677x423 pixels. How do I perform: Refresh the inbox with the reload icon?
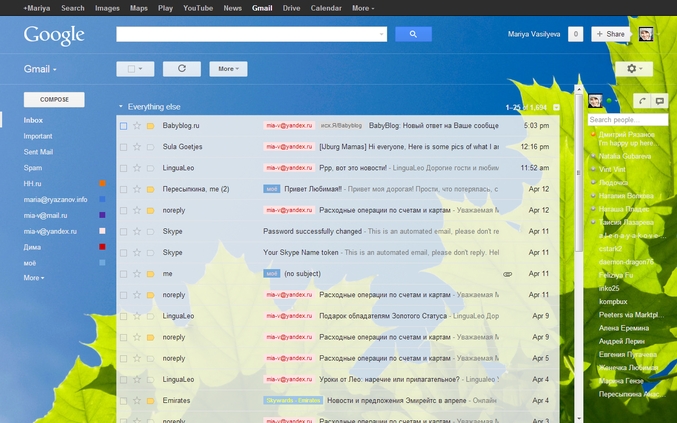point(181,69)
